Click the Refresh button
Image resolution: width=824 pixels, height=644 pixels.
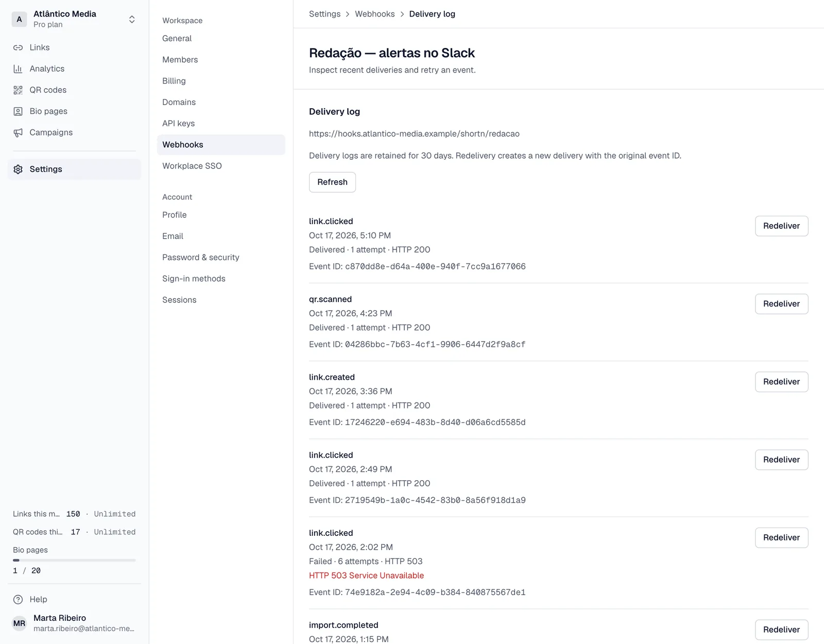coord(332,182)
